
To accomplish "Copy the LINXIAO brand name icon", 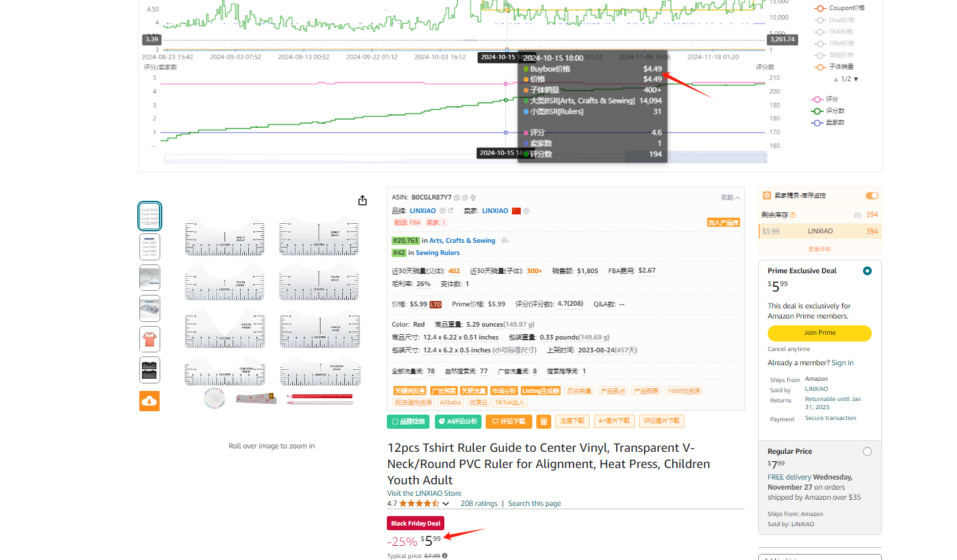I will [x=442, y=211].
